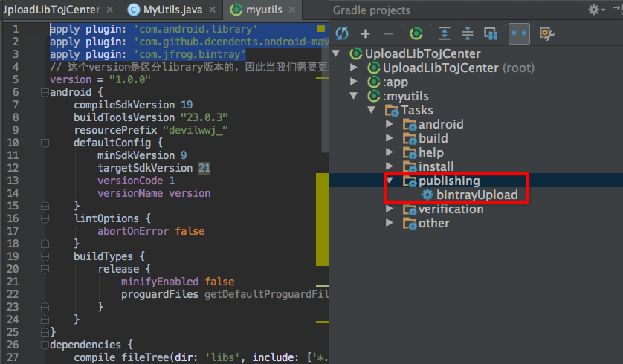The height and width of the screenshot is (364, 623).
Task: Click minifyEnabled false line
Action: tap(178, 282)
